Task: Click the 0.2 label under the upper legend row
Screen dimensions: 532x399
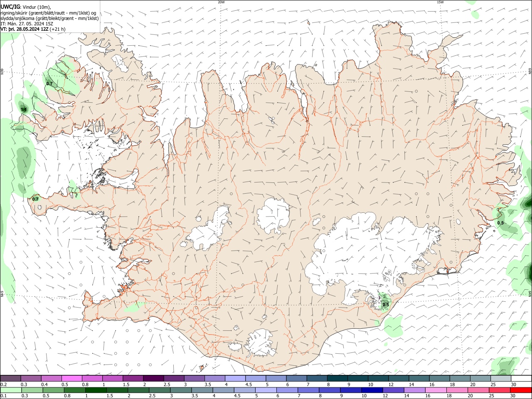Action: 3,384
